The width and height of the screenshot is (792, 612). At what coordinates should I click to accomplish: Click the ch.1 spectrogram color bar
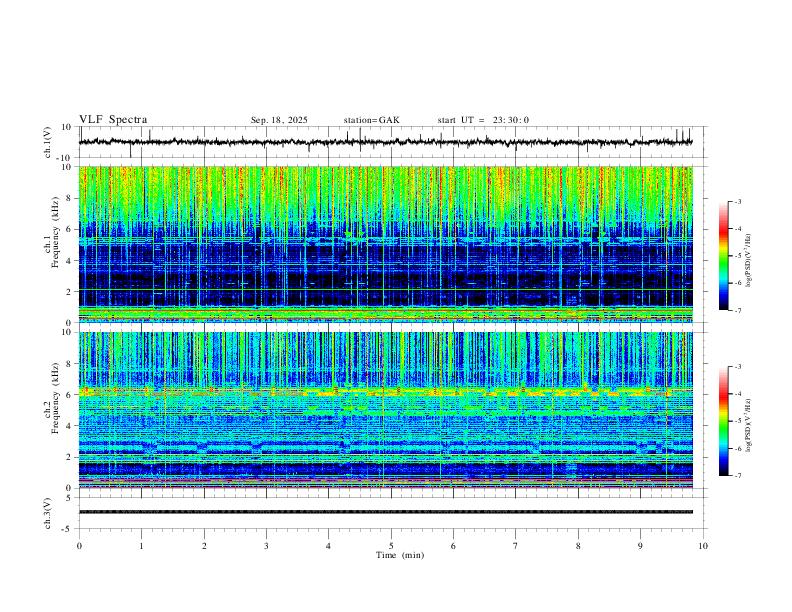[x=723, y=256]
